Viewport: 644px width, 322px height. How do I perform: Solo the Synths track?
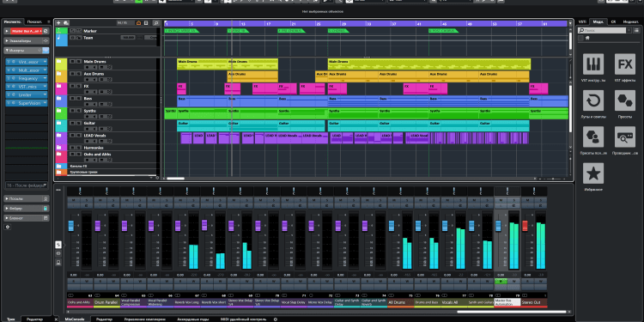click(x=78, y=111)
